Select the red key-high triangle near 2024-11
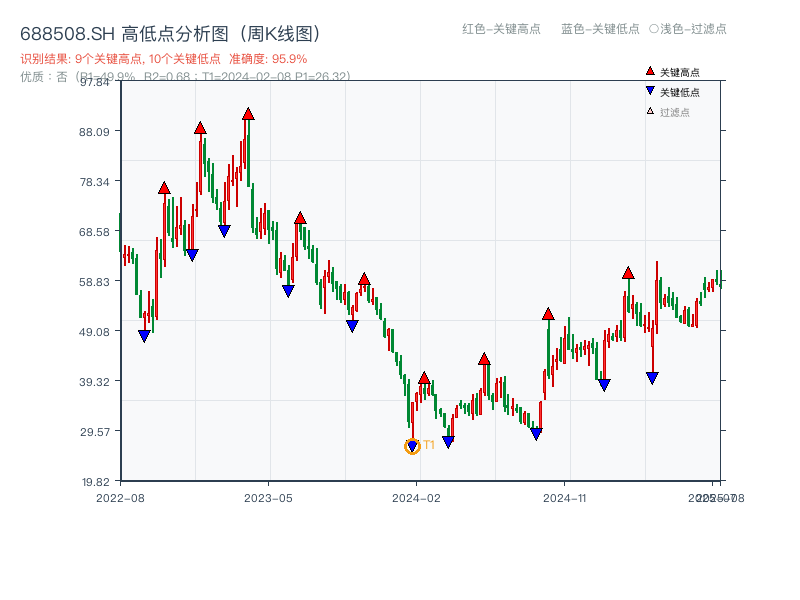This screenshot has height=600, width=800. (x=548, y=312)
